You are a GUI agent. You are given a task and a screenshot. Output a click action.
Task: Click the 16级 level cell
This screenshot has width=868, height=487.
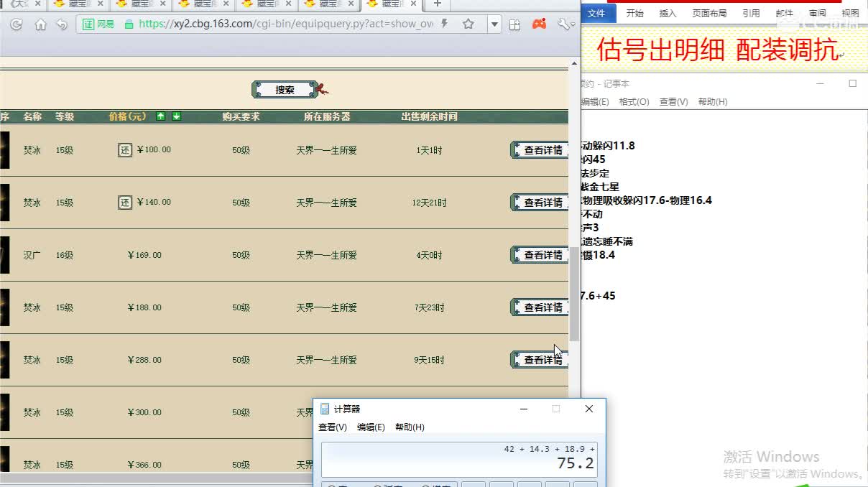click(65, 255)
